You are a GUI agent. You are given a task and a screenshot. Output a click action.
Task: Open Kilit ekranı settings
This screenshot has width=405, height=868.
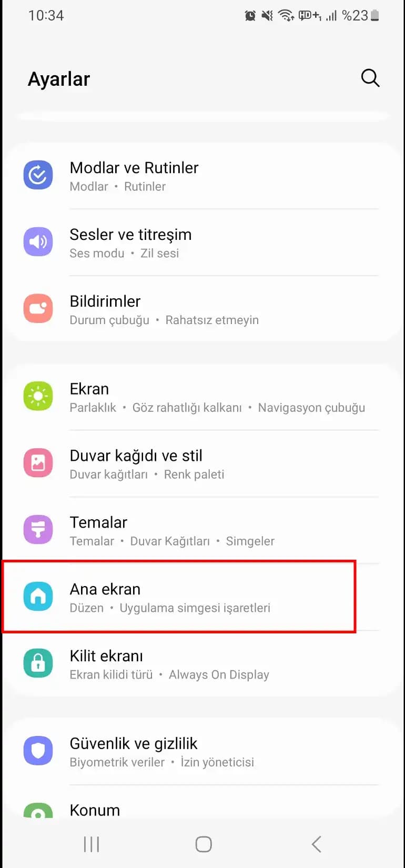point(202,664)
